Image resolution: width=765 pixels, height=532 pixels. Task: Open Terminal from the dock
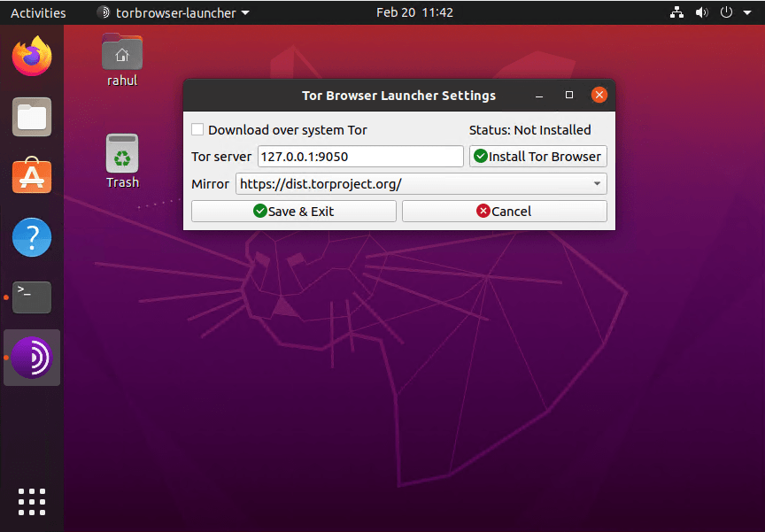(32, 297)
